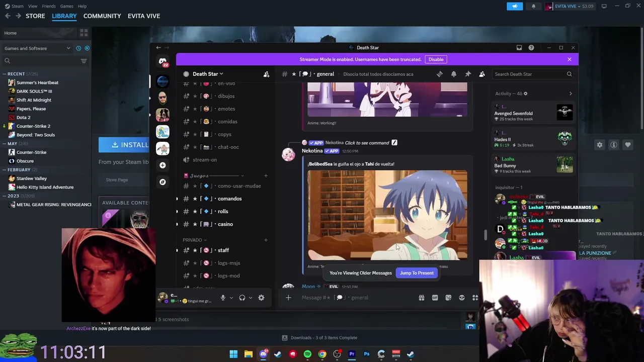Open the EVITA VIVE profile tab

pos(144,16)
